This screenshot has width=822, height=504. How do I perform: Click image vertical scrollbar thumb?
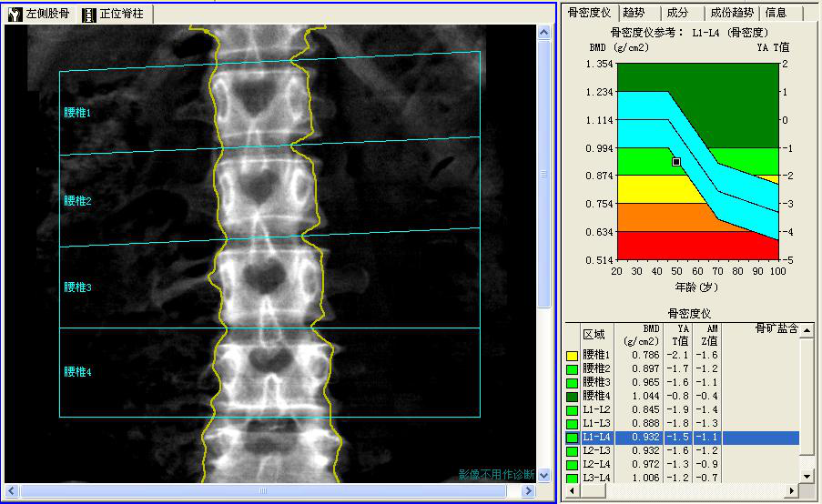tap(543, 174)
